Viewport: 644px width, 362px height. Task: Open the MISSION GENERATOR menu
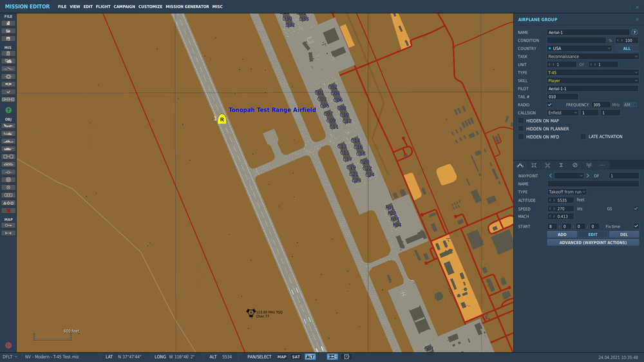pyautogui.click(x=187, y=6)
